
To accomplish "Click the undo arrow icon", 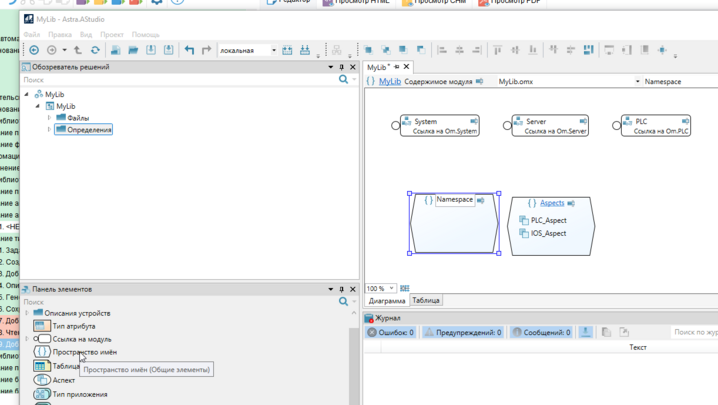I will pyautogui.click(x=189, y=50).
